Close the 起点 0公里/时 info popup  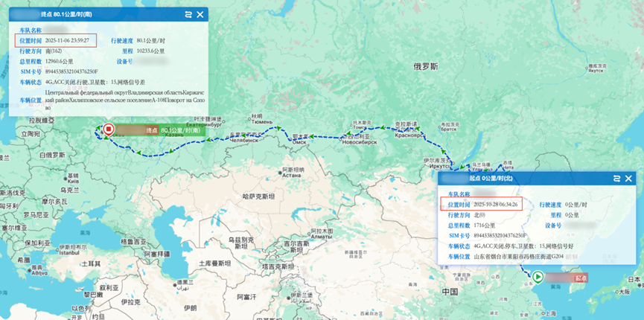tap(629, 179)
